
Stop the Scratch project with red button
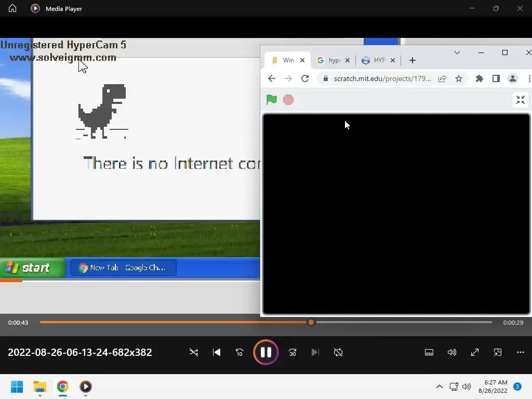288,100
